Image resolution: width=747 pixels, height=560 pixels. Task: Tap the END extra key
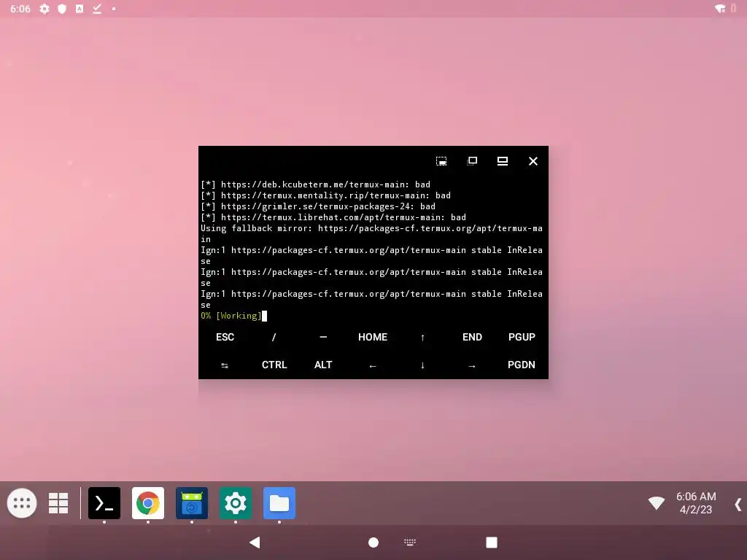click(472, 337)
